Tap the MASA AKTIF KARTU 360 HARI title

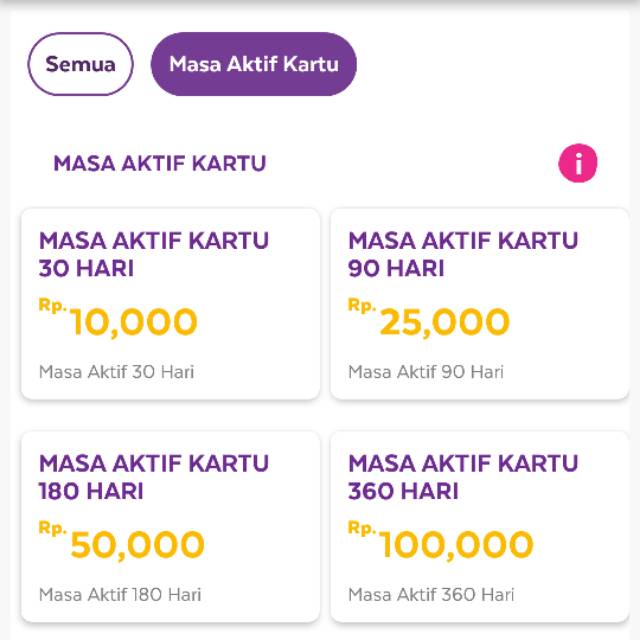(463, 477)
